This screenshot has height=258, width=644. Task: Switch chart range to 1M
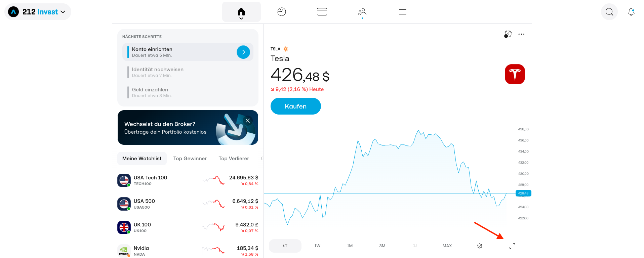pyautogui.click(x=350, y=246)
